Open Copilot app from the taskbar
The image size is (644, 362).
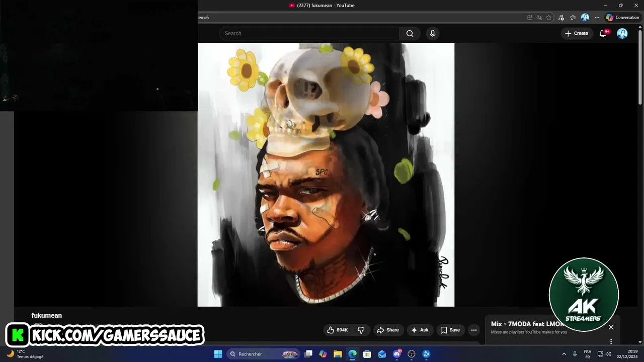pyautogui.click(x=323, y=354)
